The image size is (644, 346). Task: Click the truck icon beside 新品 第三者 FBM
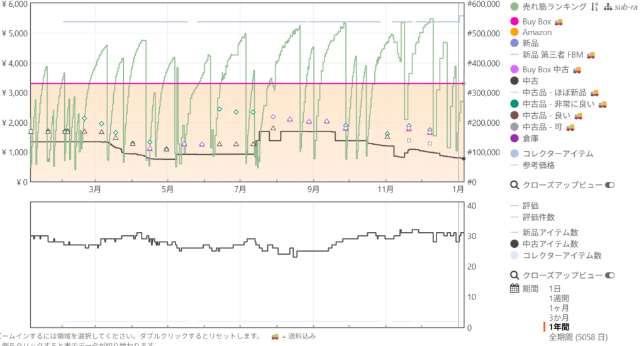pyautogui.click(x=591, y=55)
